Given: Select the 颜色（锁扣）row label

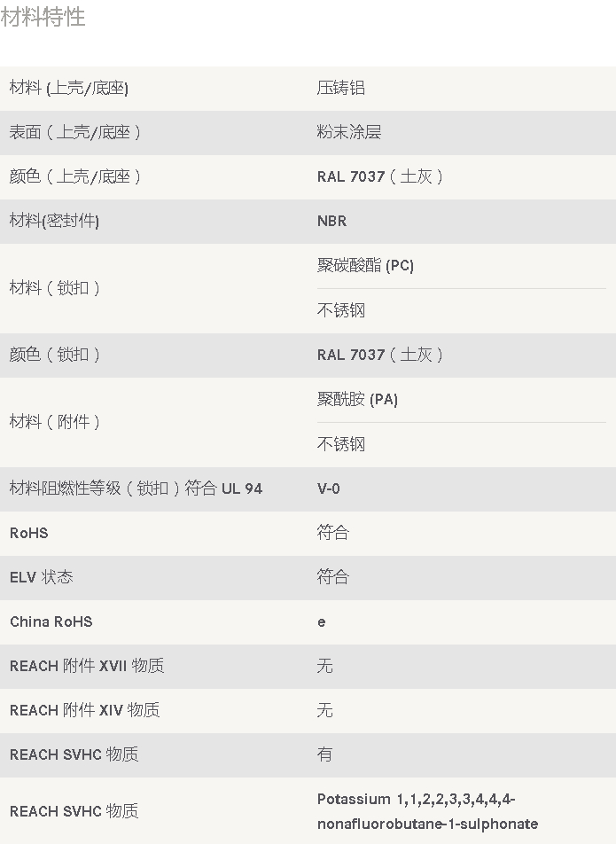Looking at the screenshot, I should pos(54,355).
